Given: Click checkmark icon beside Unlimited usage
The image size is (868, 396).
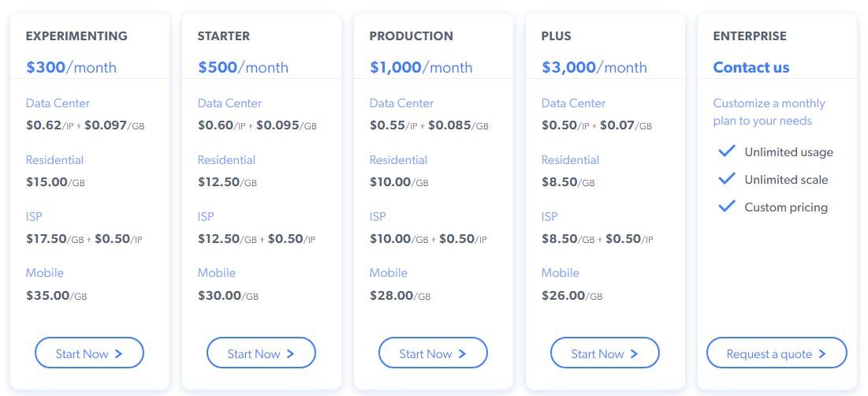Looking at the screenshot, I should (727, 151).
